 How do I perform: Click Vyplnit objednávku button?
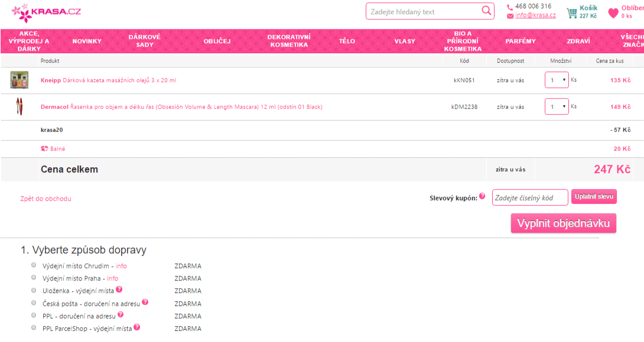[564, 223]
